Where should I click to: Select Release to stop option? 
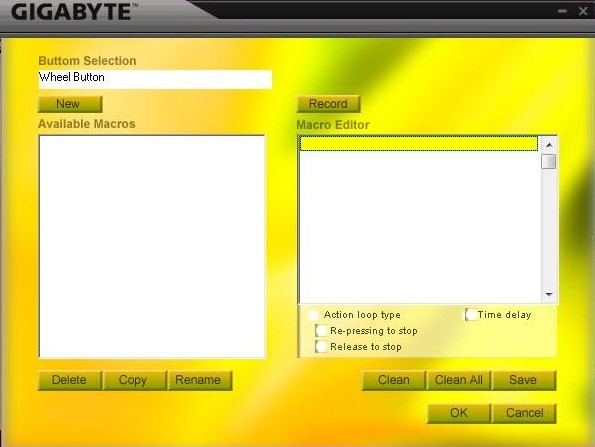(x=321, y=346)
